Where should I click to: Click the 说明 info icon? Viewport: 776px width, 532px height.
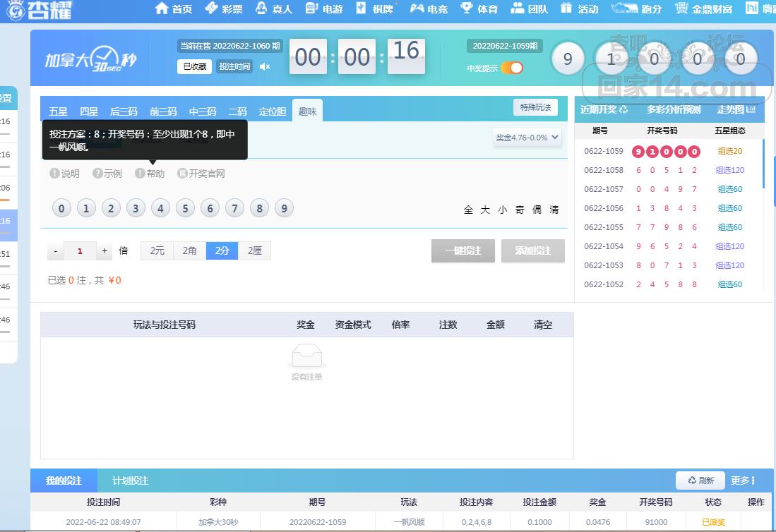pyautogui.click(x=54, y=174)
